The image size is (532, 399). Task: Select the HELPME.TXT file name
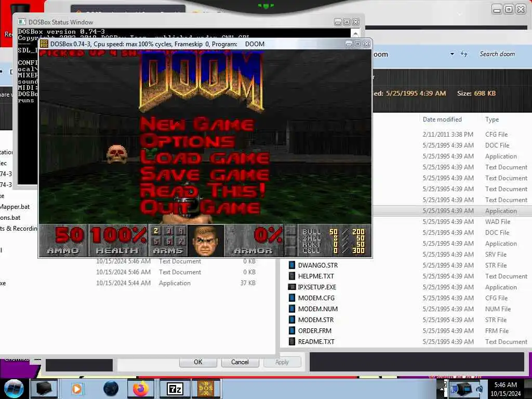[316, 276]
